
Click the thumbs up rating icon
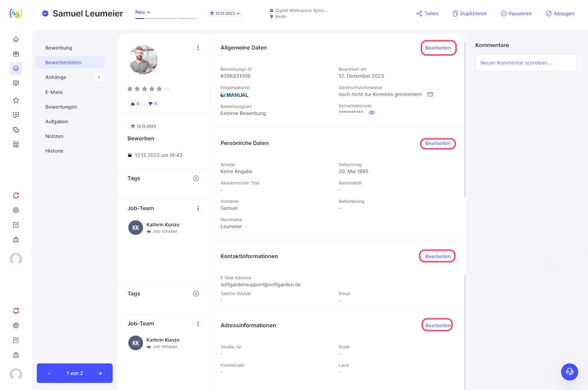(x=135, y=104)
